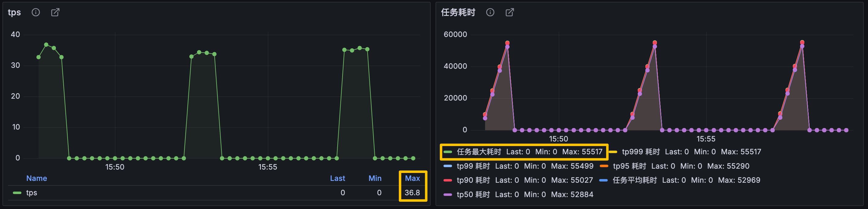Open the 任务耗时 panel title menu
The width and height of the screenshot is (868, 209).
coord(458,13)
